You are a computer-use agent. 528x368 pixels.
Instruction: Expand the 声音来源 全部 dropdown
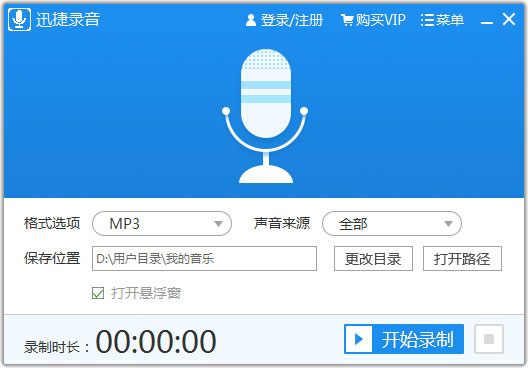pyautogui.click(x=392, y=224)
